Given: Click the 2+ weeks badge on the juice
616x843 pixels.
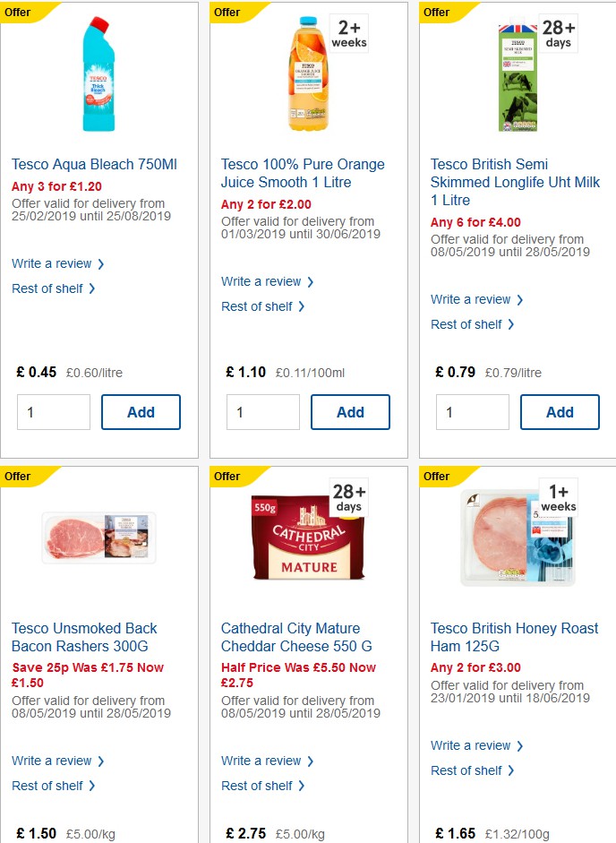Looking at the screenshot, I should [346, 33].
